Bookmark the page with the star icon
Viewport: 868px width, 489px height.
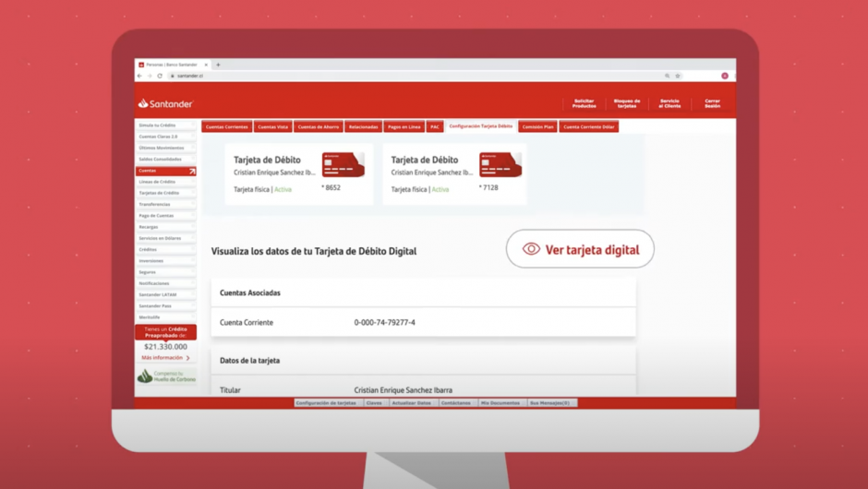click(x=678, y=76)
